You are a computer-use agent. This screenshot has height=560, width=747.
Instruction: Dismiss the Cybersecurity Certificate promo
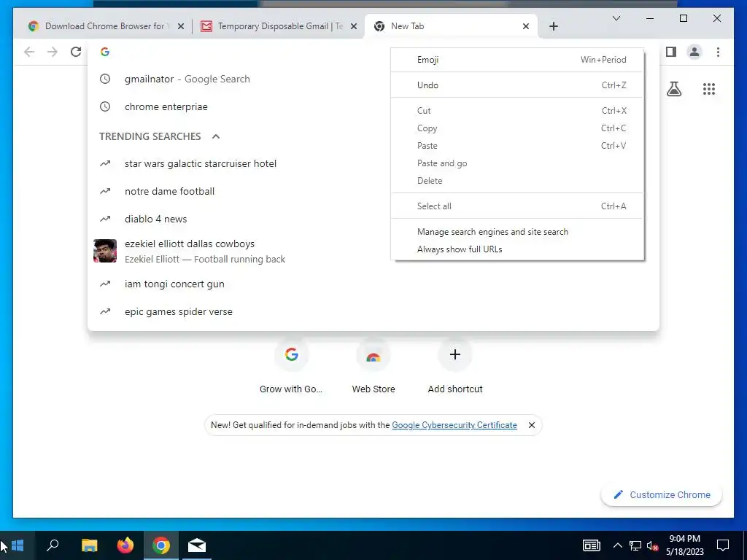532,425
